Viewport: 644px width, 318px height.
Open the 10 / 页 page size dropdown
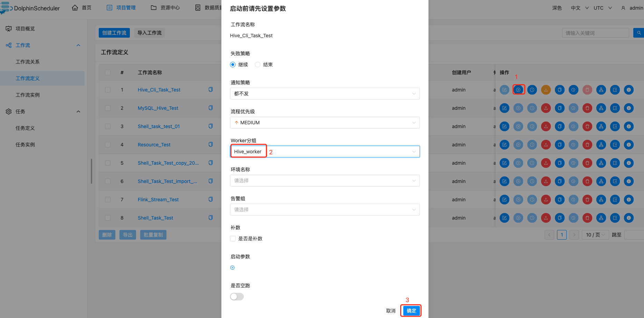pos(595,235)
